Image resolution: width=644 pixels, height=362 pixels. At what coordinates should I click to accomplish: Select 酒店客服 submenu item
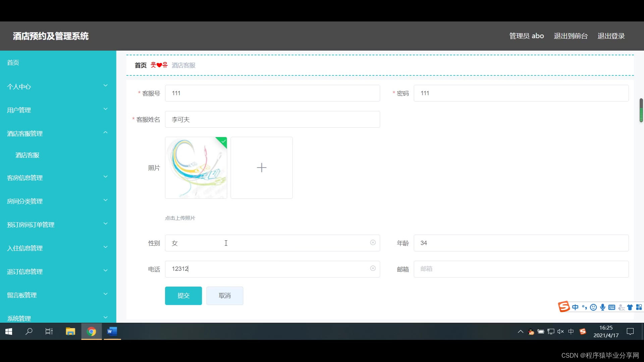pyautogui.click(x=28, y=155)
